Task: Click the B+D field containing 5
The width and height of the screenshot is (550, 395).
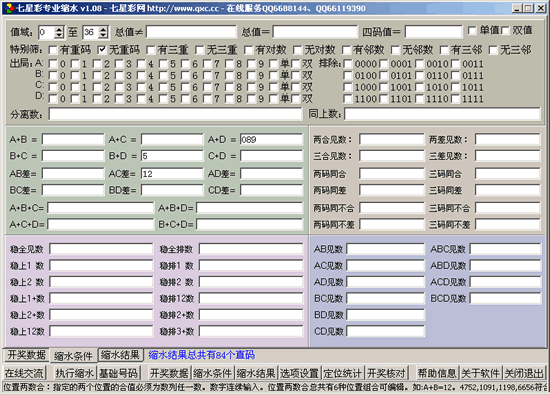Action: 172,156
